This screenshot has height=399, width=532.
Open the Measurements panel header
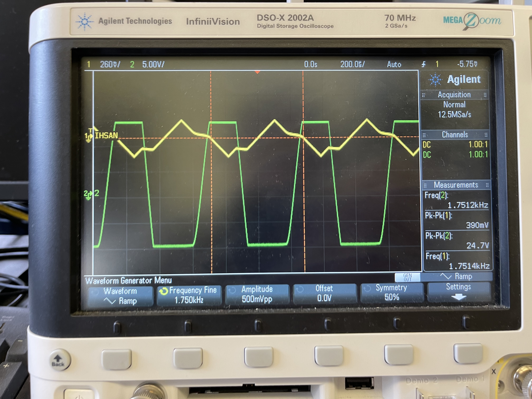tap(456, 185)
